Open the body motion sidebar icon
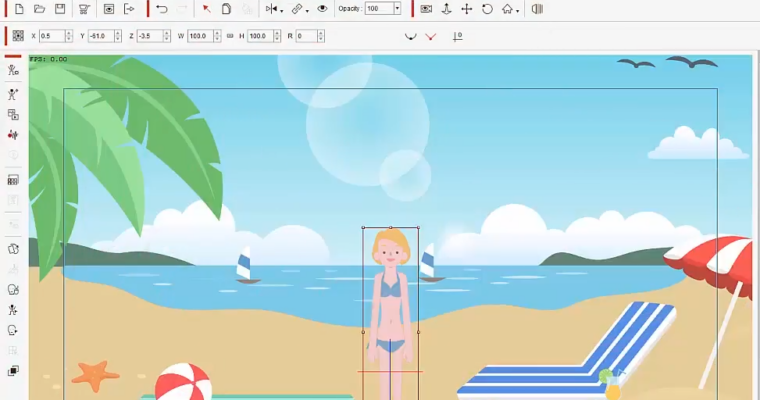 (13, 310)
